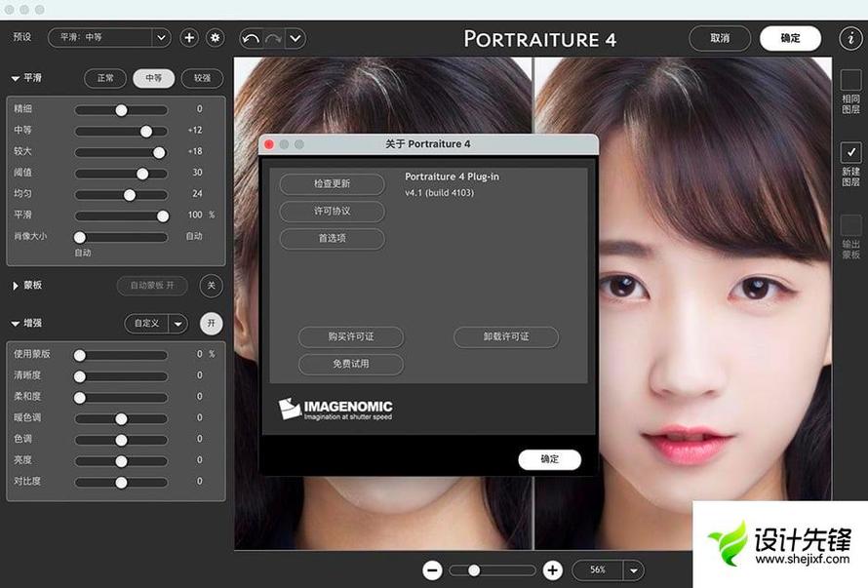Zoom out with the minus icon
Viewport: 868px width, 588px height.
[432, 570]
